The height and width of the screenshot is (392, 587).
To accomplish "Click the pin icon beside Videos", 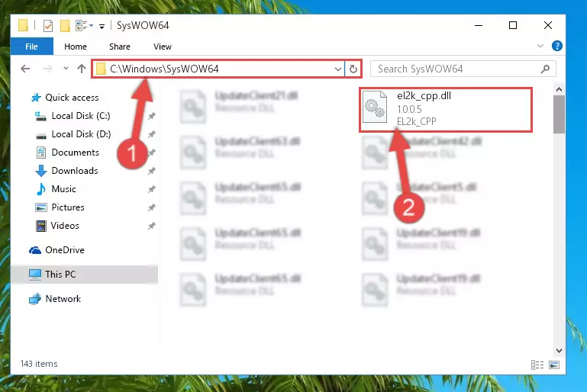I will [x=152, y=226].
